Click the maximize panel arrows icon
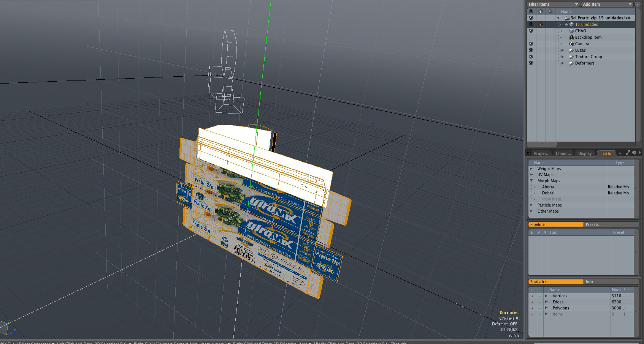 tap(628, 153)
